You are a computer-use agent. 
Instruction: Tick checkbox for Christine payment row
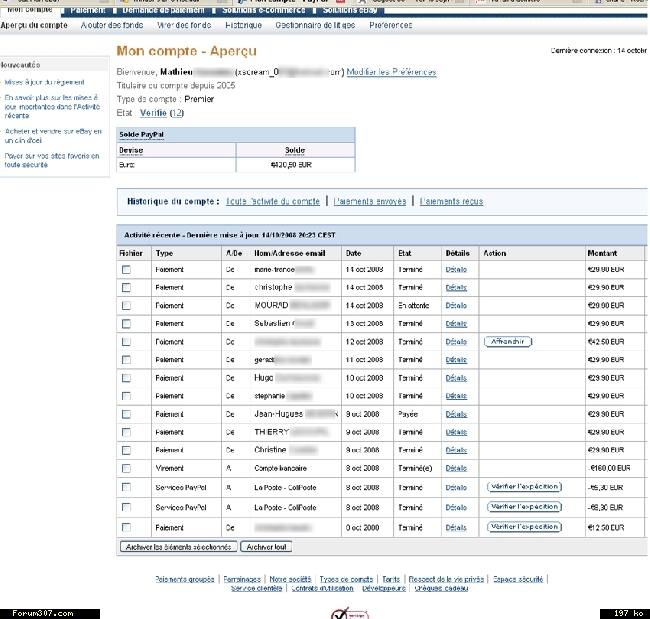[126, 450]
